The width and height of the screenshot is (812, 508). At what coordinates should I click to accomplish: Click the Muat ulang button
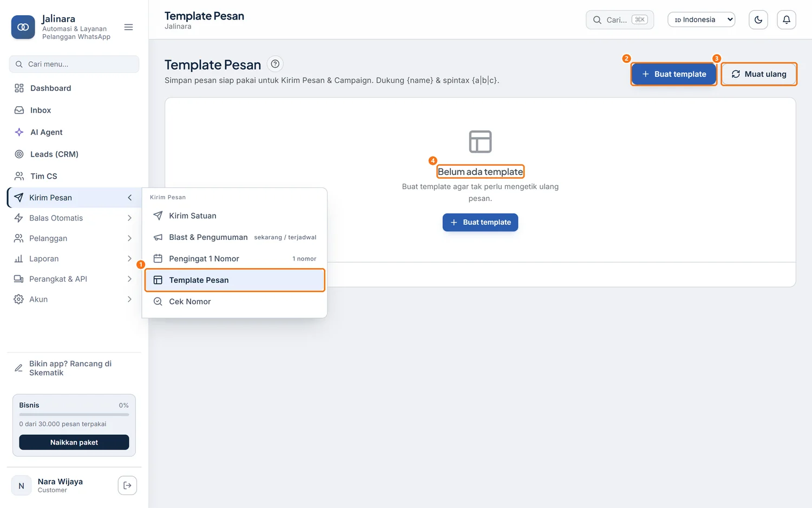[x=758, y=74]
